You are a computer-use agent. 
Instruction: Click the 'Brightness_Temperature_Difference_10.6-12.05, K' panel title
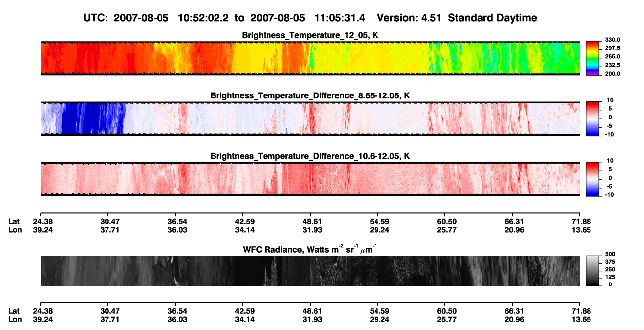310,156
